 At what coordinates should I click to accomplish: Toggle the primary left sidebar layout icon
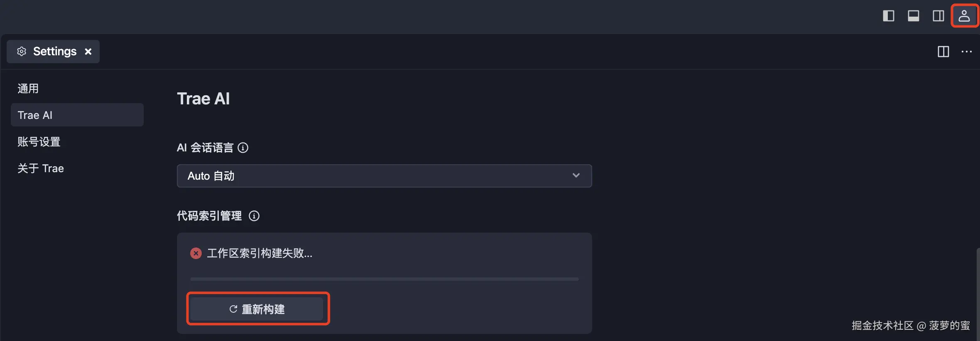[888, 16]
